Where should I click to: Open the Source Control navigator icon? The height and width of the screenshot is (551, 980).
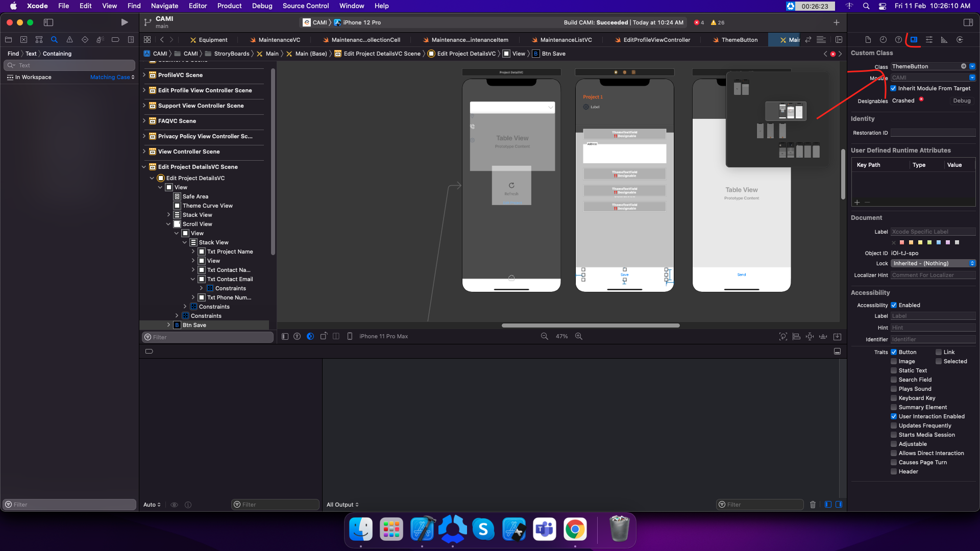[x=23, y=40]
